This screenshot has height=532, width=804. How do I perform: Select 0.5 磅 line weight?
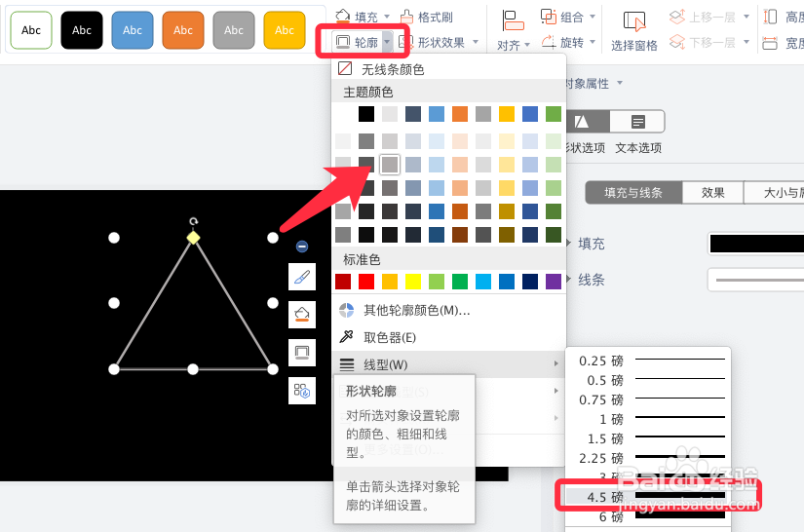click(648, 380)
